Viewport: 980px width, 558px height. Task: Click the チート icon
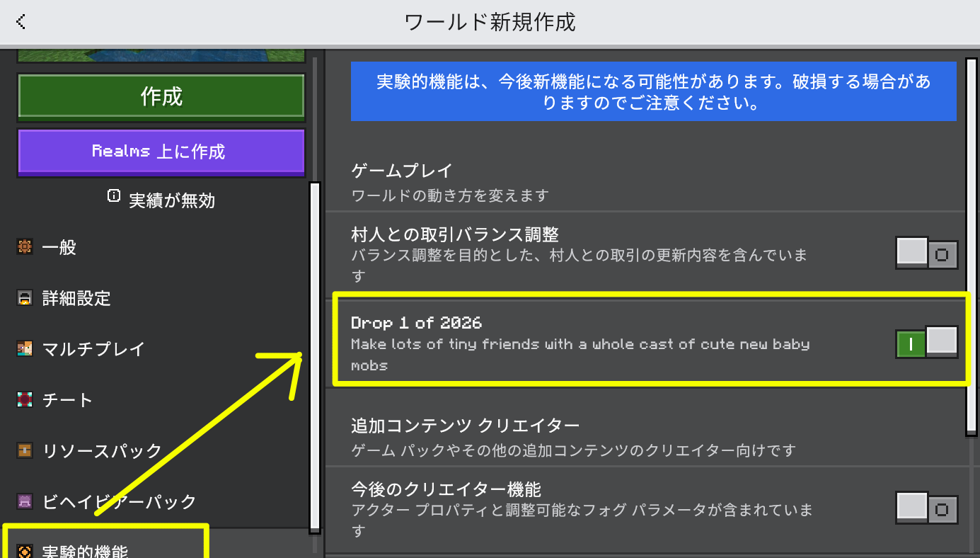pyautogui.click(x=25, y=400)
